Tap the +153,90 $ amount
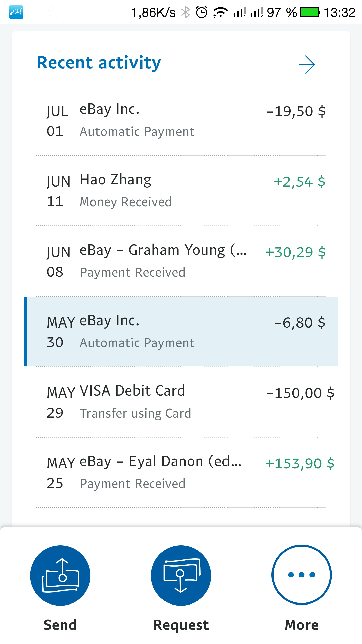This screenshot has width=362, height=644. point(300,463)
